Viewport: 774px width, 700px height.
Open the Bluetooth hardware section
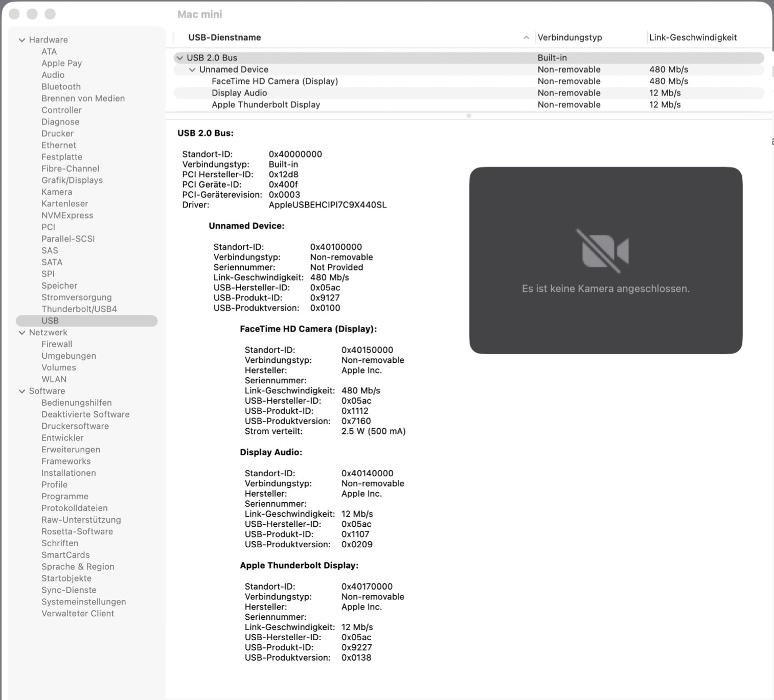pos(61,87)
